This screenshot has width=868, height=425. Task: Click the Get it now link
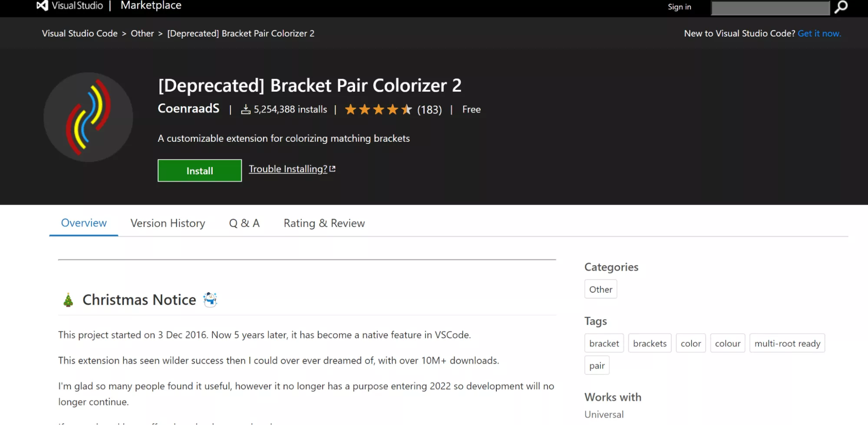(819, 33)
